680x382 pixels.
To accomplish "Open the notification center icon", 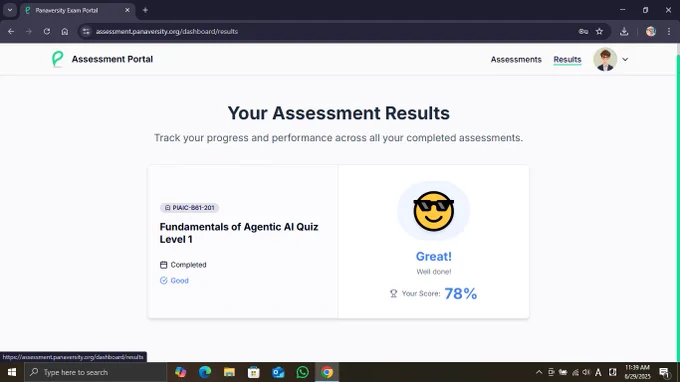I will point(664,372).
